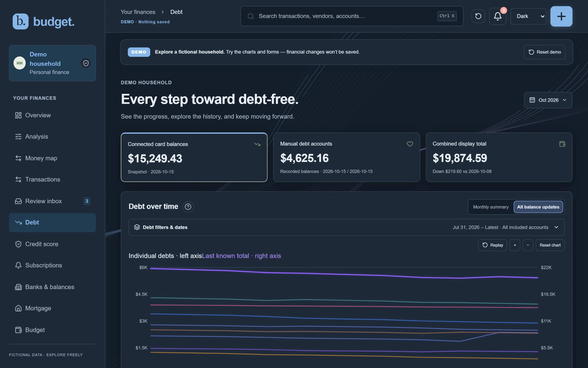Open Transactions in sidebar
The height and width of the screenshot is (368, 588).
[x=52, y=180]
